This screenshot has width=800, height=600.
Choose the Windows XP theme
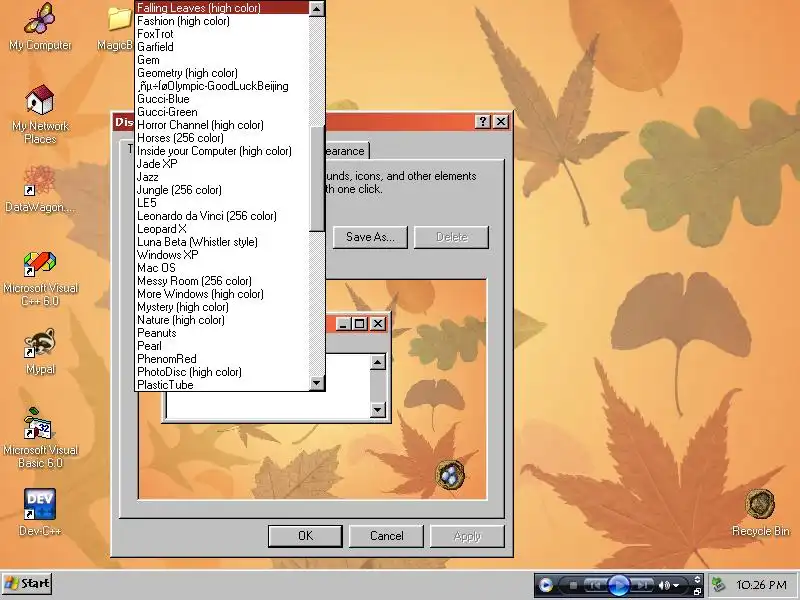point(222,255)
